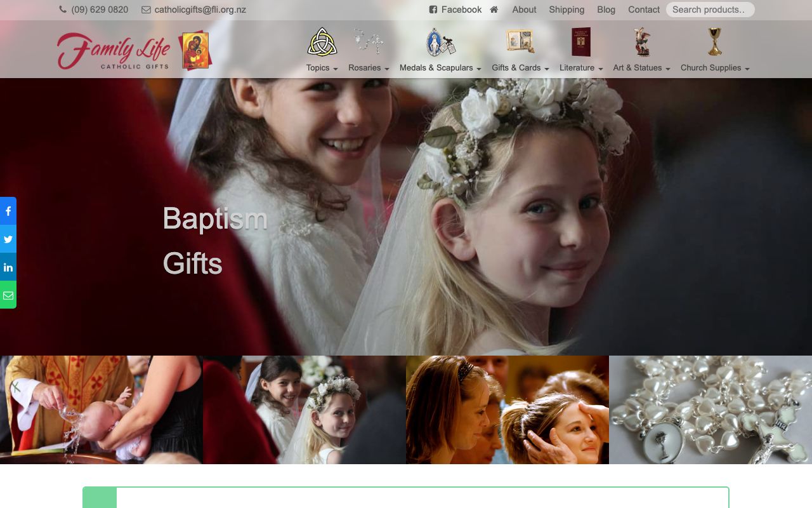Go to home via the house icon

click(494, 10)
